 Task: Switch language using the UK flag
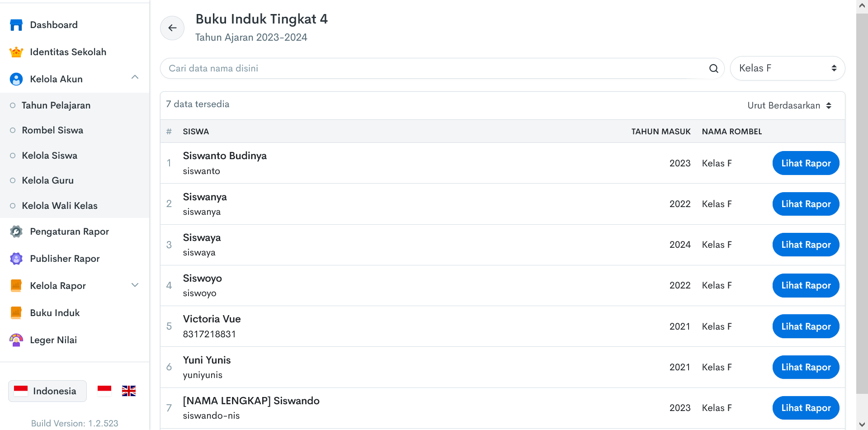pos(129,391)
